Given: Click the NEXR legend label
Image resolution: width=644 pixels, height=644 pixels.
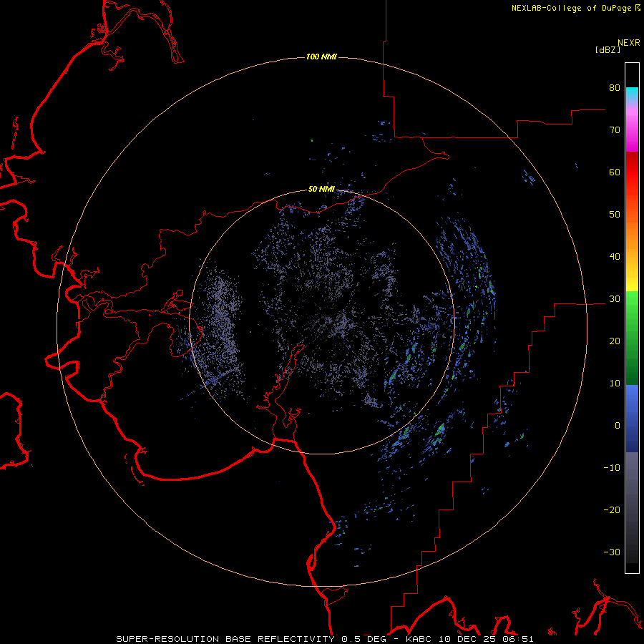Looking at the screenshot, I should [x=629, y=43].
